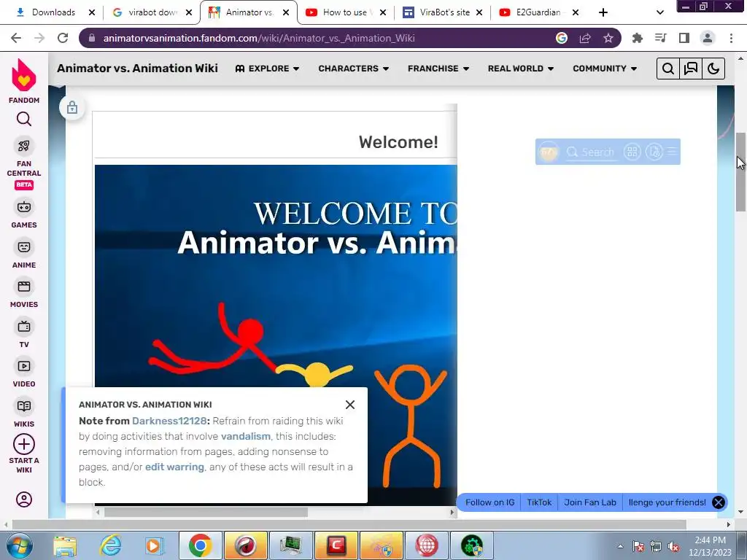Go to the Anime section
Image resolution: width=747 pixels, height=560 pixels.
(24, 254)
